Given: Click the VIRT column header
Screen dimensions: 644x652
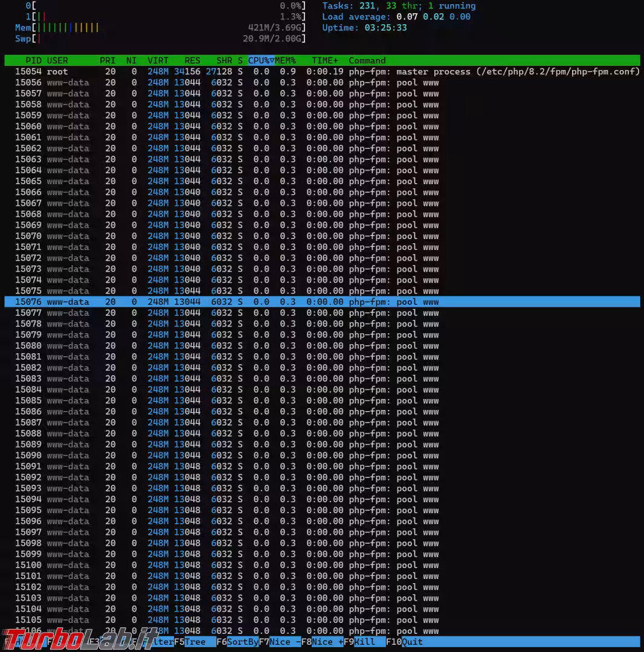Looking at the screenshot, I should 158,60.
